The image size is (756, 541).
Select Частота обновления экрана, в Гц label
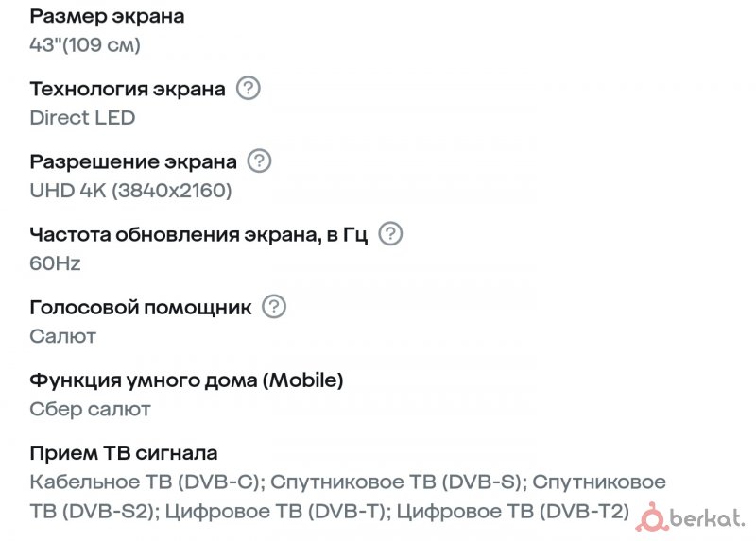[x=198, y=235]
